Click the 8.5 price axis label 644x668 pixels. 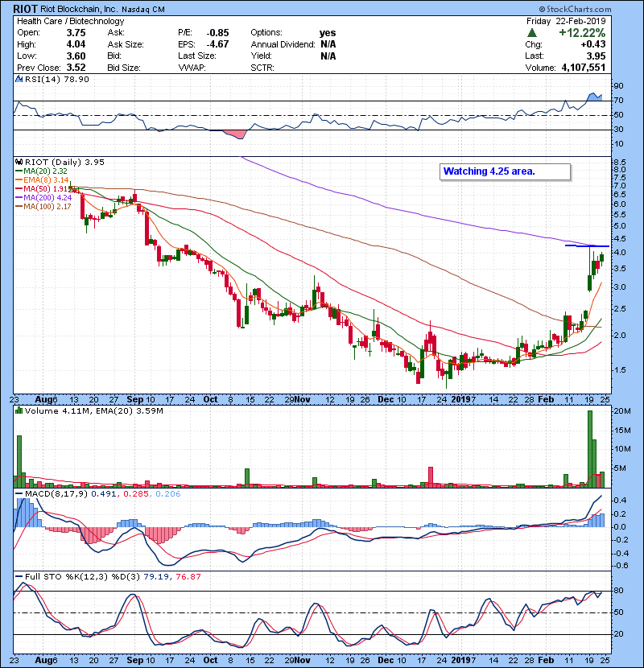620,163
